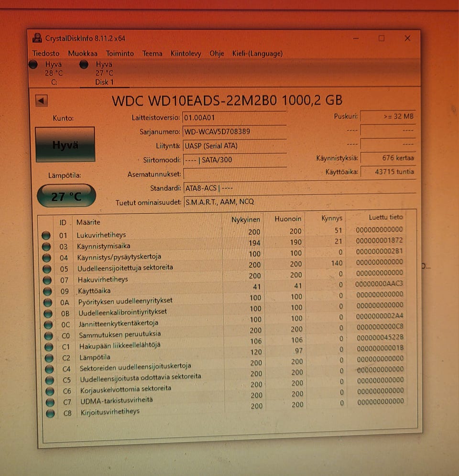
Task: Click threshold value 140
Action: click(337, 263)
